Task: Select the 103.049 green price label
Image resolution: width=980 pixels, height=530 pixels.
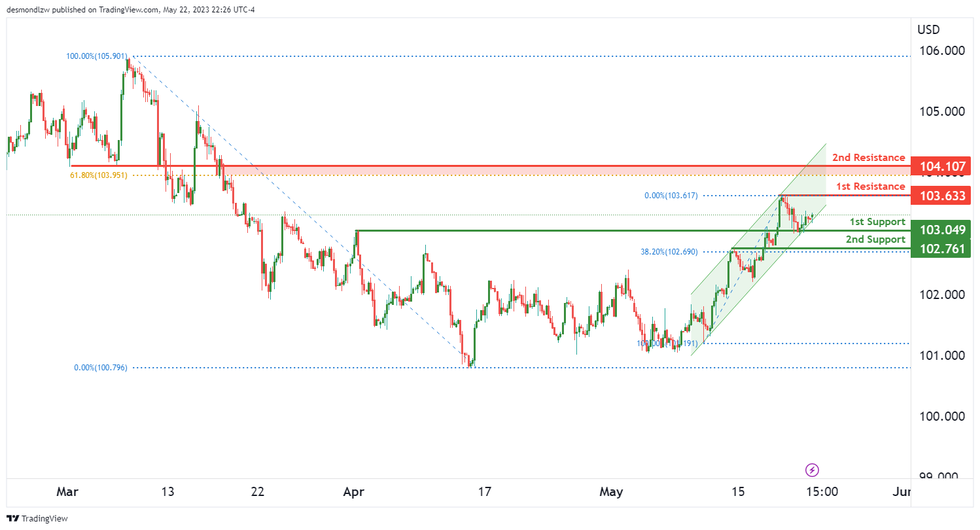Action: click(942, 230)
